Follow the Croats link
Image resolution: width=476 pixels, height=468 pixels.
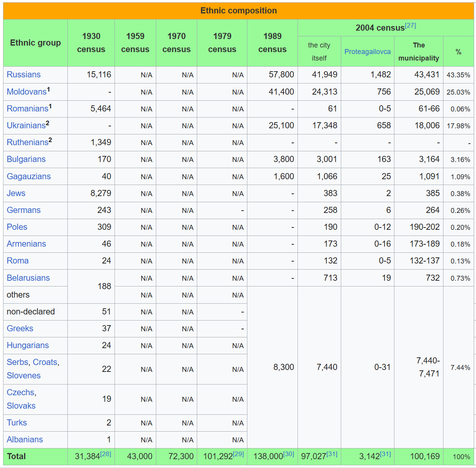pos(45,362)
